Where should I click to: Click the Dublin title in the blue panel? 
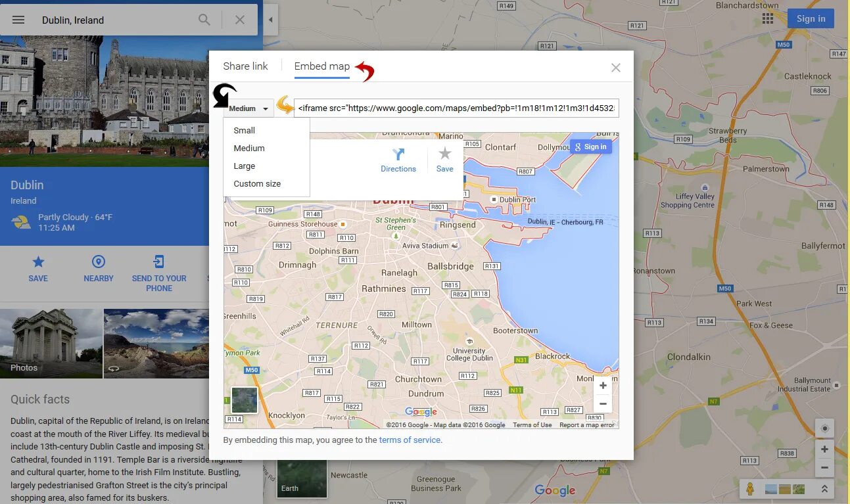click(x=27, y=185)
